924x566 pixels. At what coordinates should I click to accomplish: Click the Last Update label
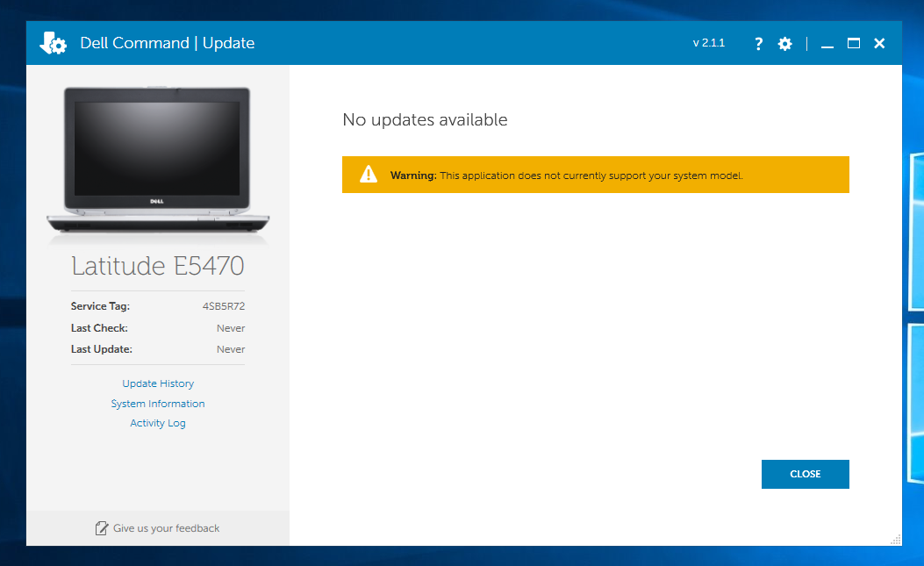coord(102,349)
